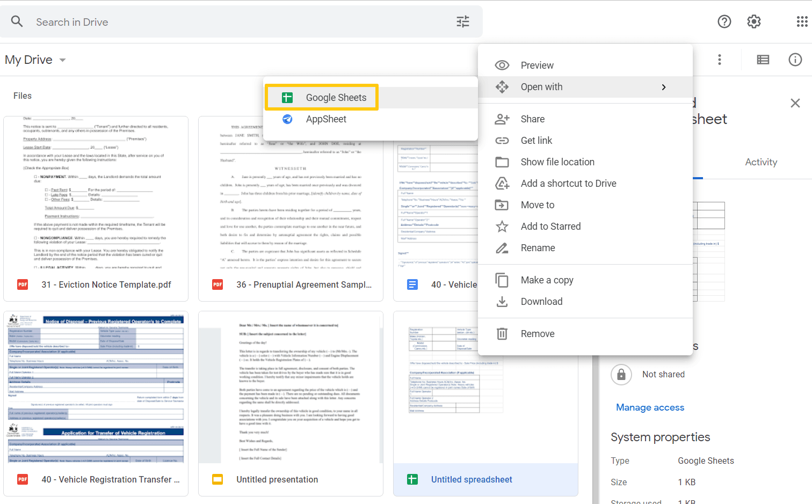Close the details panel
This screenshot has width=812, height=504.
pyautogui.click(x=795, y=103)
